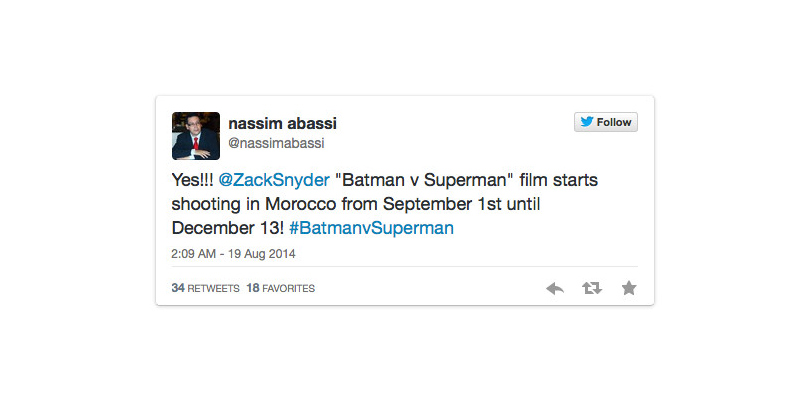Image resolution: width=800 pixels, height=400 pixels.
Task: Reply to the tweet using the arrow icon
Action: point(555,288)
